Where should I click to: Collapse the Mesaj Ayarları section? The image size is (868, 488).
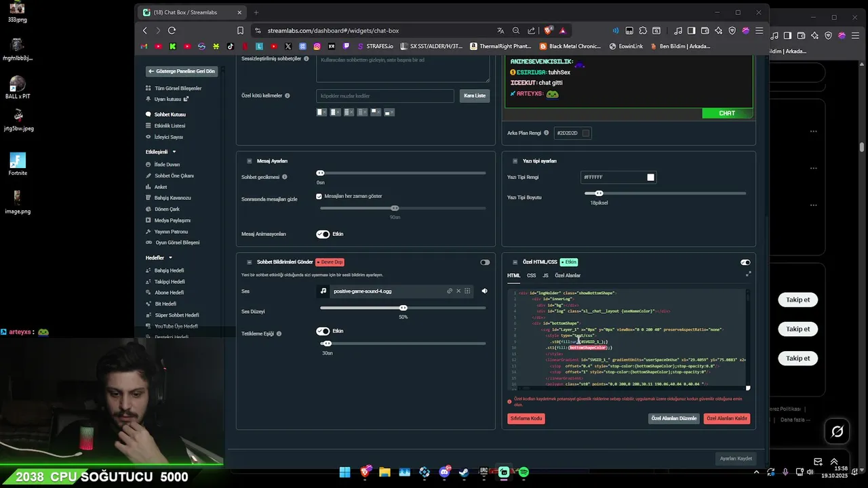pos(249,161)
